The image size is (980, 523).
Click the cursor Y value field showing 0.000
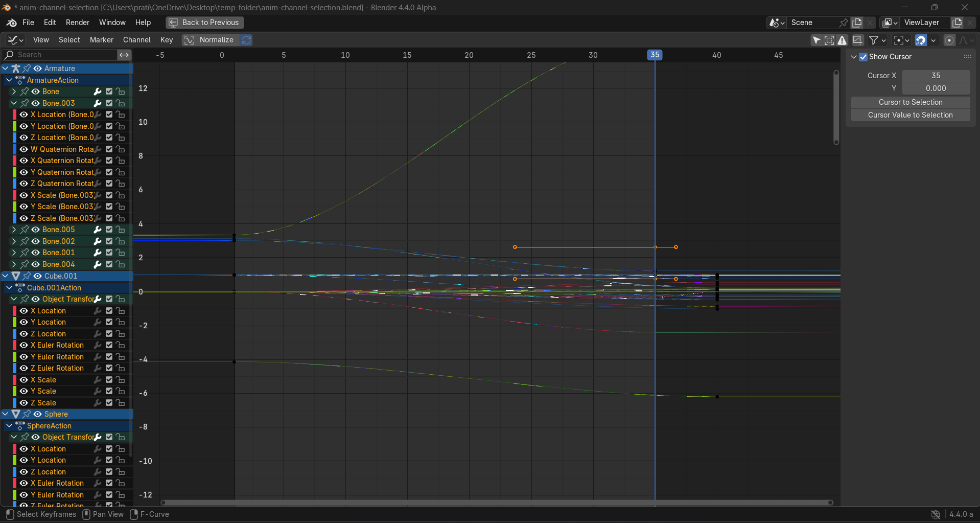click(x=936, y=88)
